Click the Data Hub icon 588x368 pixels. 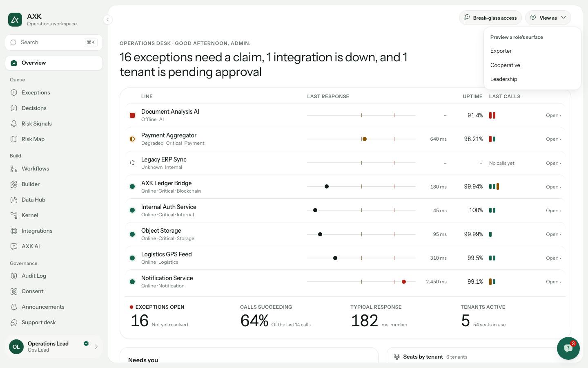[x=14, y=200]
